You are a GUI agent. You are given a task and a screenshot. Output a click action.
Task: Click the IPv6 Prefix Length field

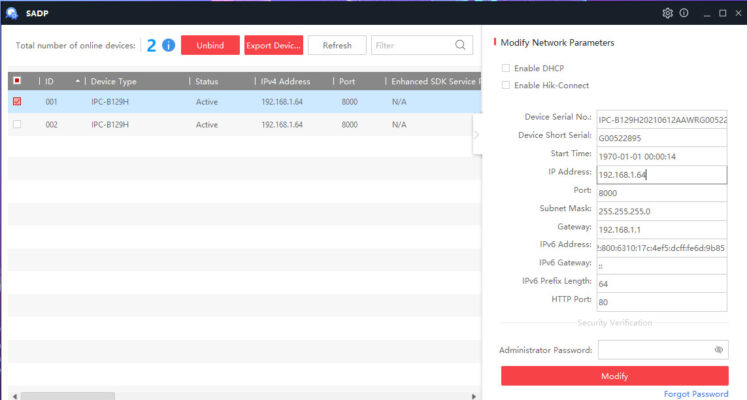pos(662,284)
